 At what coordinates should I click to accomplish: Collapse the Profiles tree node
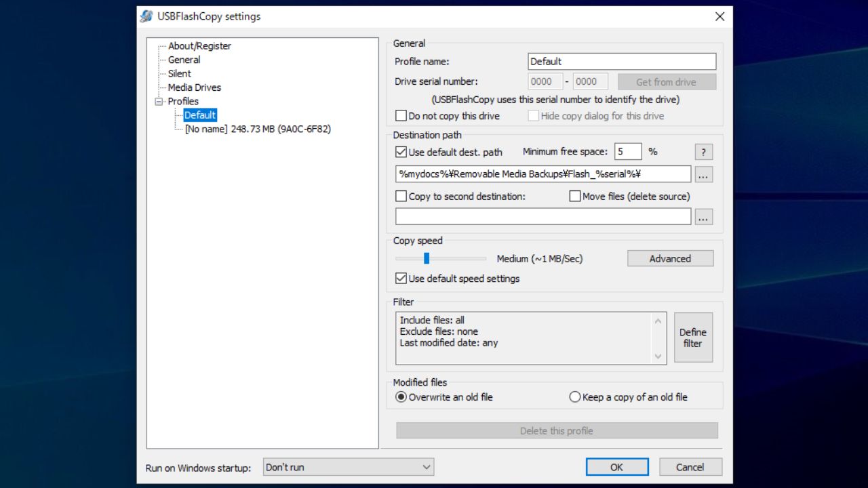(x=159, y=102)
